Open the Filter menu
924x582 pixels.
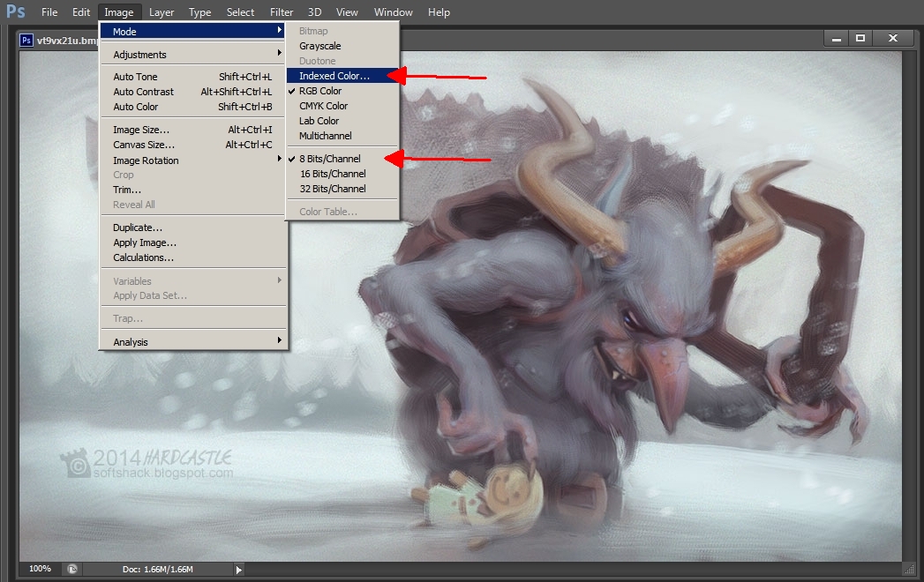click(x=282, y=11)
